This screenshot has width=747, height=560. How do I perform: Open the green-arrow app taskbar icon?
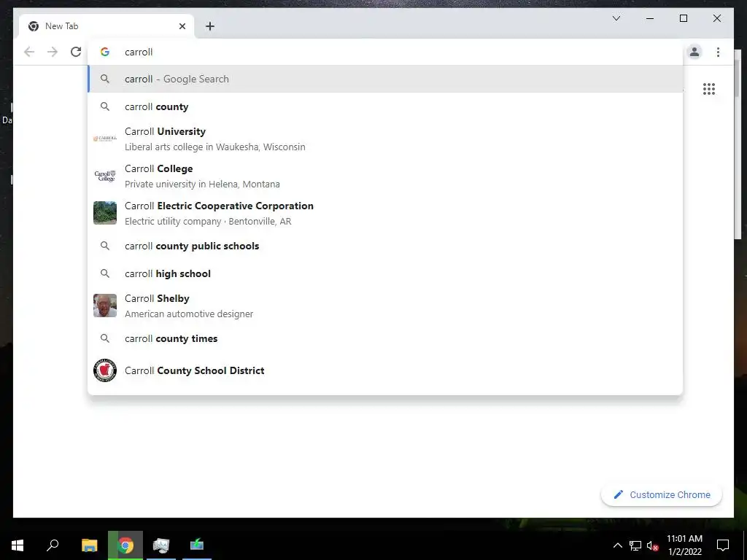197,545
